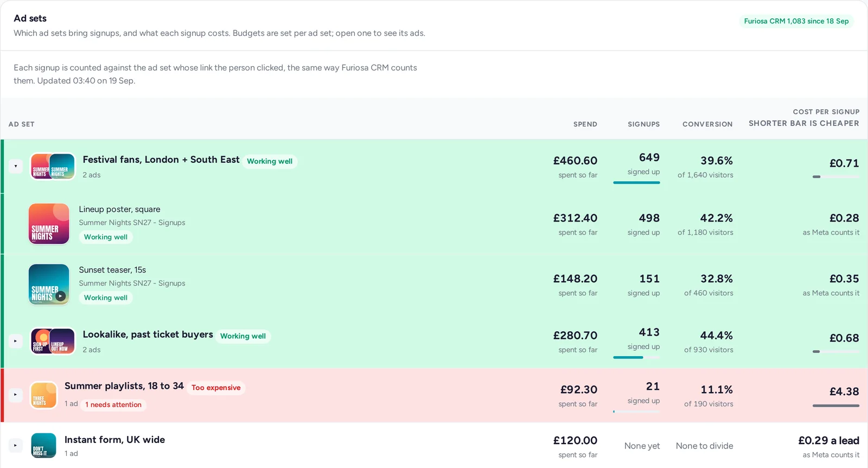Viewport: 868px width, 468px height.
Task: Sort by the Conversion column header
Action: pos(707,124)
